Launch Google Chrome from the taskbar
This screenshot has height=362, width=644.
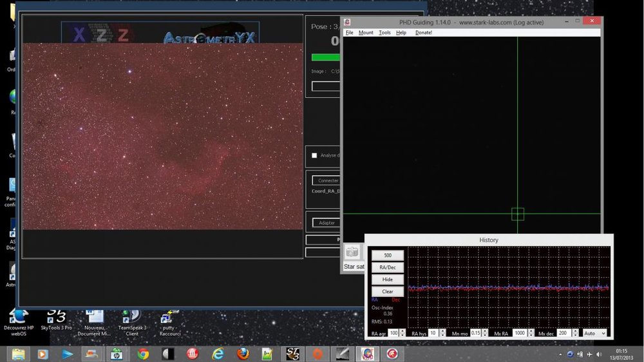click(143, 354)
